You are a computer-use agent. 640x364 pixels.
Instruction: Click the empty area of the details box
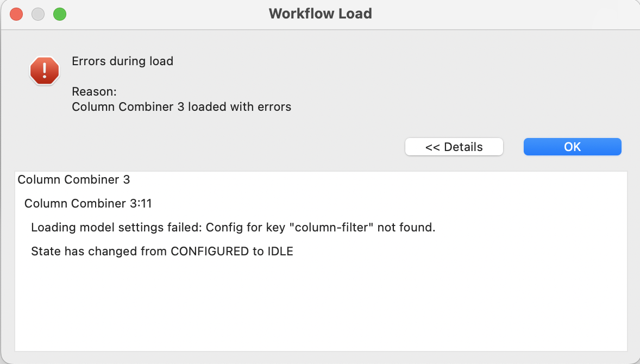coord(321,306)
